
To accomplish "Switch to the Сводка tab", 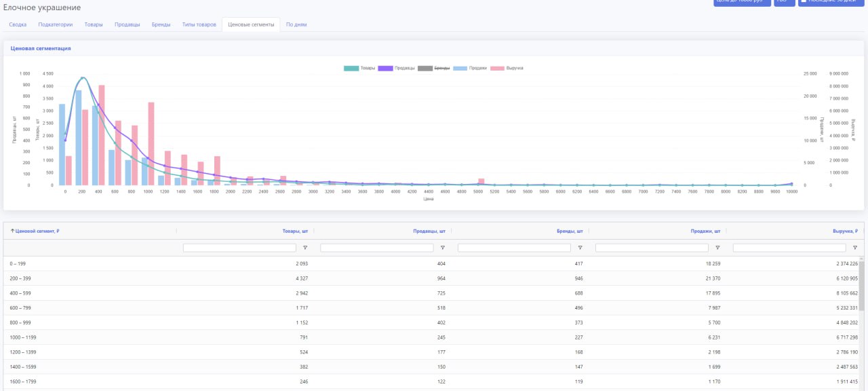I will click(x=18, y=24).
